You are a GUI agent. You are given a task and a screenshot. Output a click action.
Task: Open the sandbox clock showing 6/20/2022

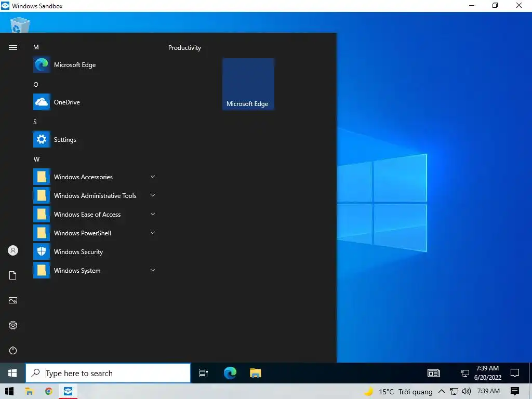coord(487,373)
